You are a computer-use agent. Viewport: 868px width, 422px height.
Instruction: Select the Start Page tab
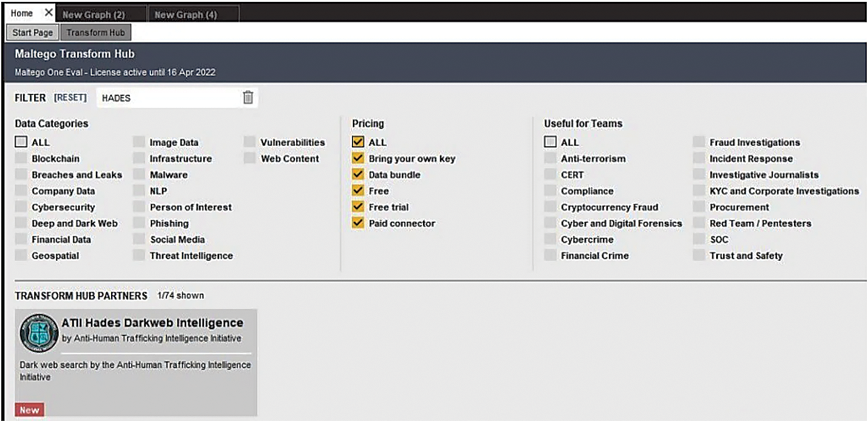coord(32,32)
